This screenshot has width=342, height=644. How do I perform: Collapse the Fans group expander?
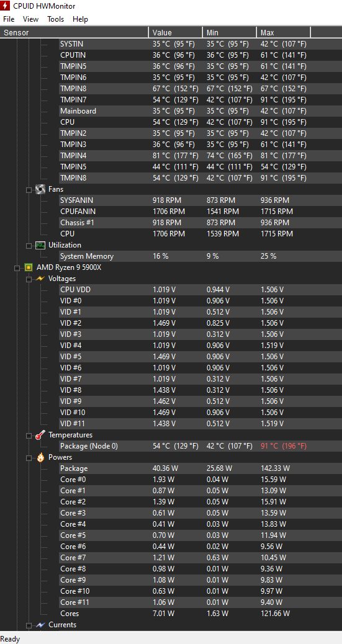(x=29, y=190)
